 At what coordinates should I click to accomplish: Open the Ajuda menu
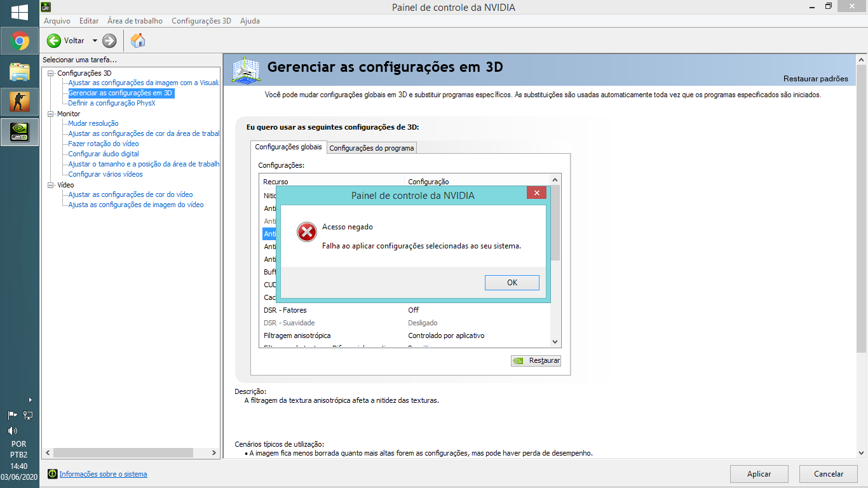click(250, 21)
